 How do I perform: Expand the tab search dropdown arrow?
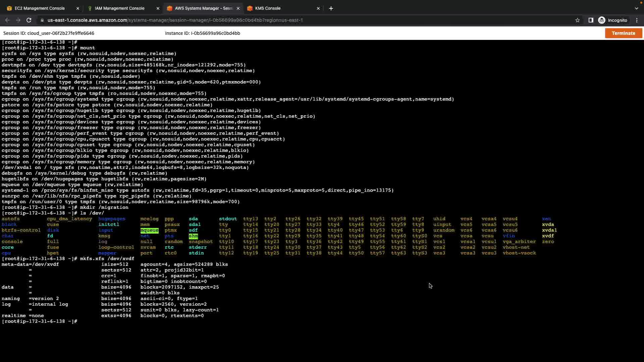(636, 8)
